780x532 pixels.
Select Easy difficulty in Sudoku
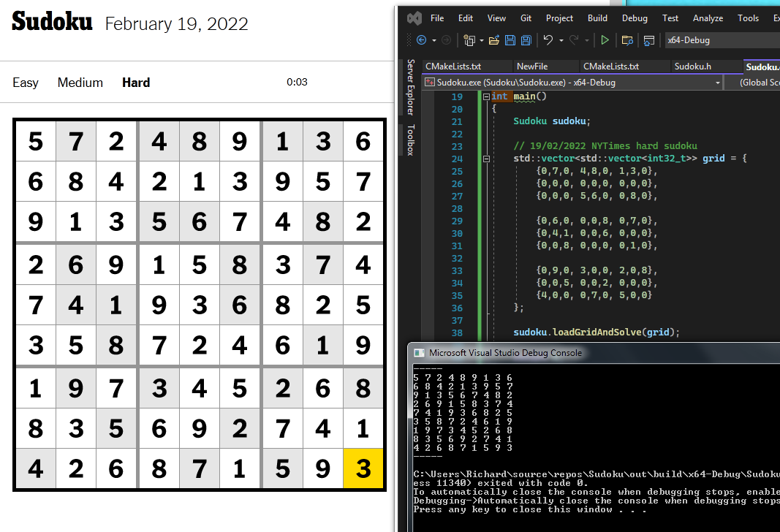[26, 83]
